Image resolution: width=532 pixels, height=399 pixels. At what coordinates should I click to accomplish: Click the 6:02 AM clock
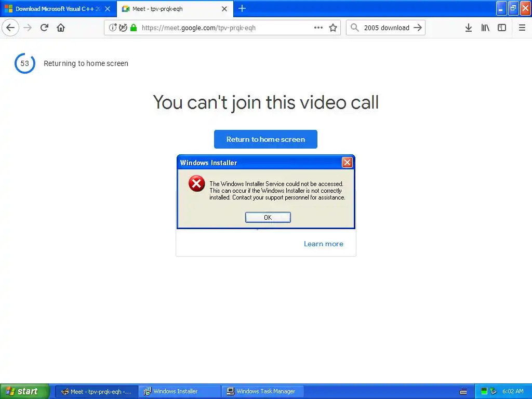click(x=513, y=391)
